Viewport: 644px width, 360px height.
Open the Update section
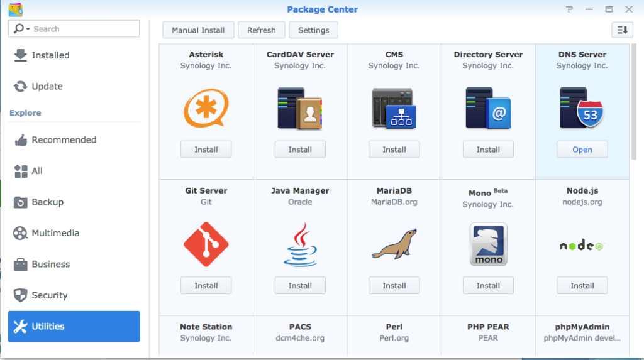74,86
